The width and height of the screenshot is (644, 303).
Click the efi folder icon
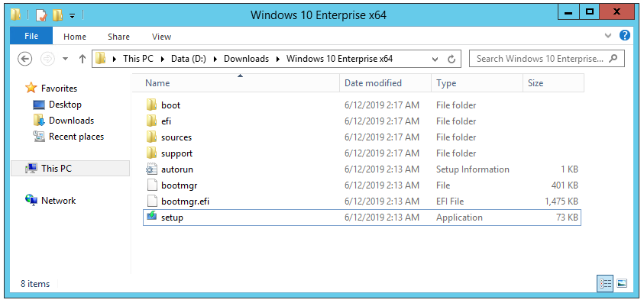[x=151, y=121]
